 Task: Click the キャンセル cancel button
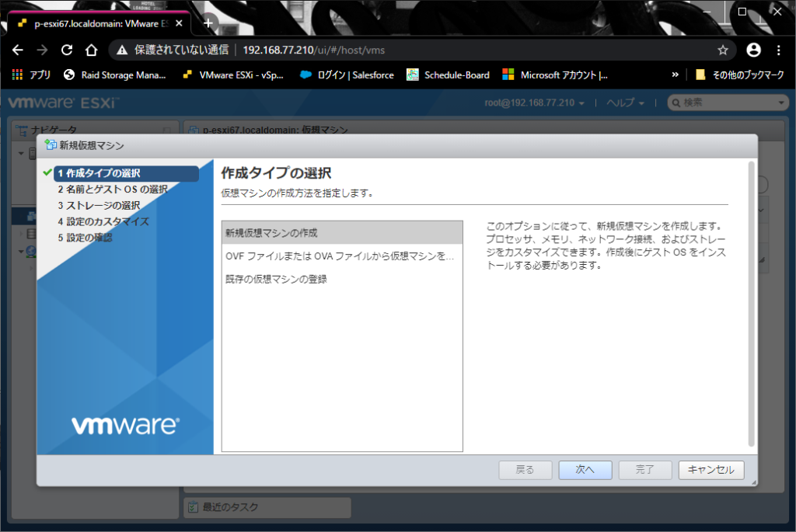[x=710, y=470]
